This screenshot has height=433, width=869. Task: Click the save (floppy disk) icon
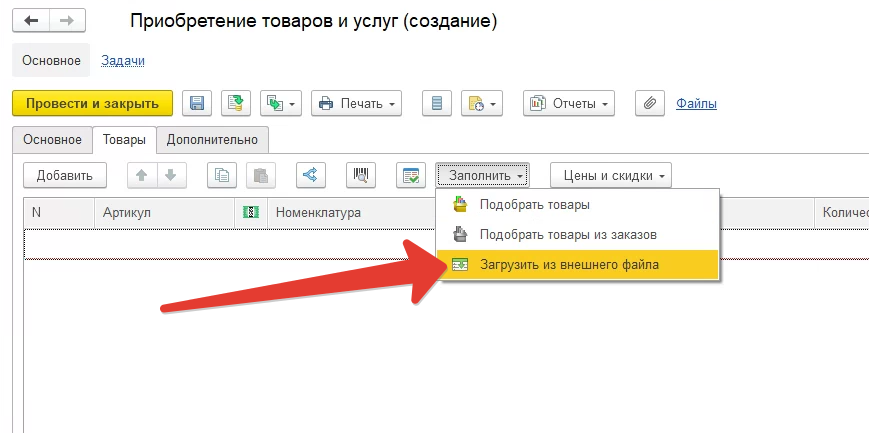pos(197,103)
